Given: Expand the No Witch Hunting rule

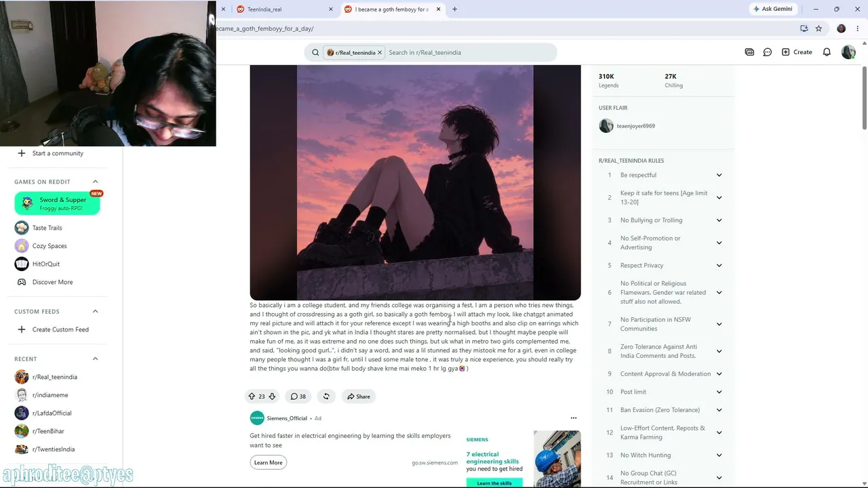Looking at the screenshot, I should click(x=719, y=455).
